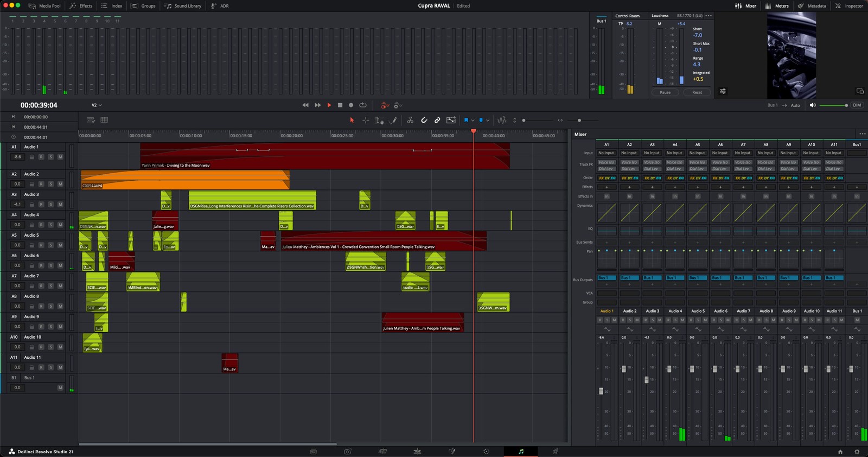Screen dimensions: 868x457
Task: Toggle loop playback icon
Action: tap(363, 105)
